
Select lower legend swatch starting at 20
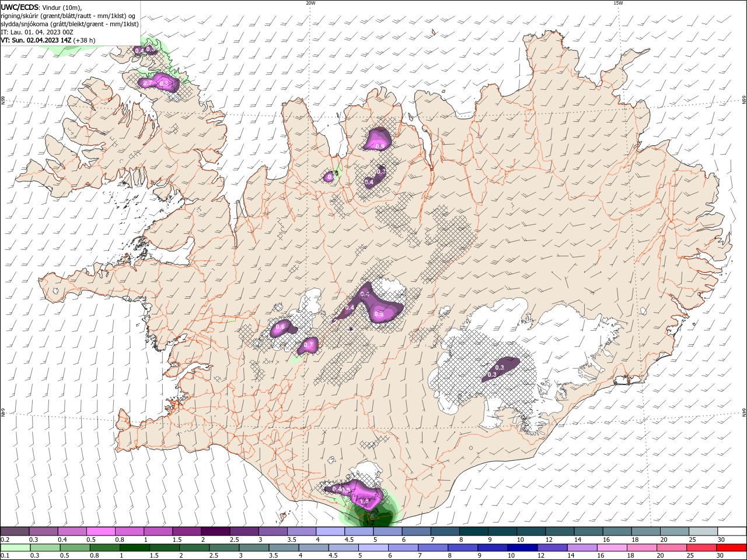coord(671,548)
